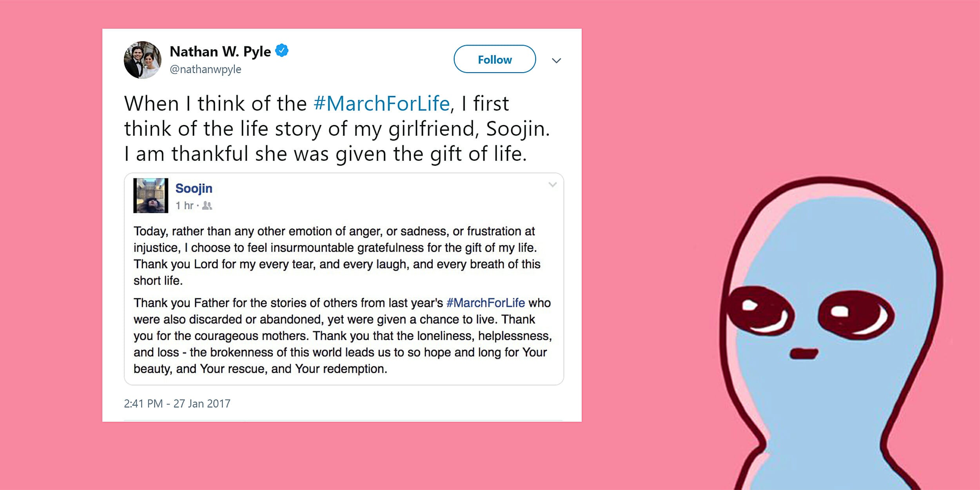
Task: Open the chevron menu on Soojin's post
Action: pyautogui.click(x=552, y=185)
